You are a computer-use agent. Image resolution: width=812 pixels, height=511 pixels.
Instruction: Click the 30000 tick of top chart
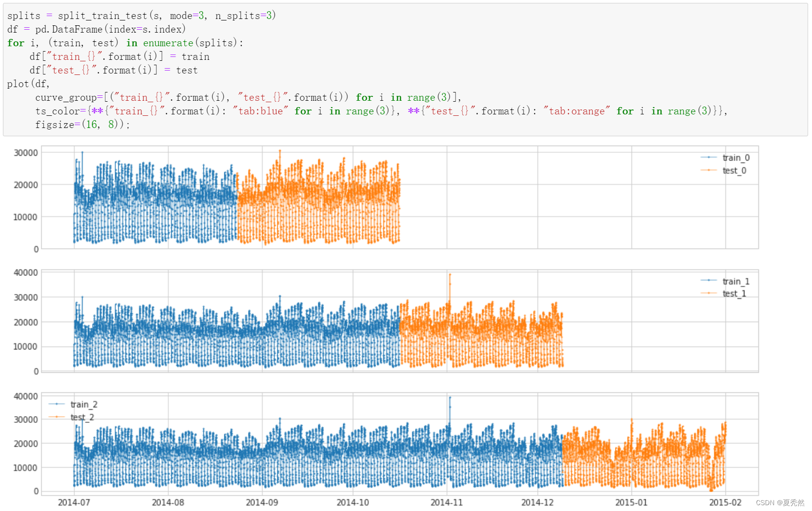point(26,153)
